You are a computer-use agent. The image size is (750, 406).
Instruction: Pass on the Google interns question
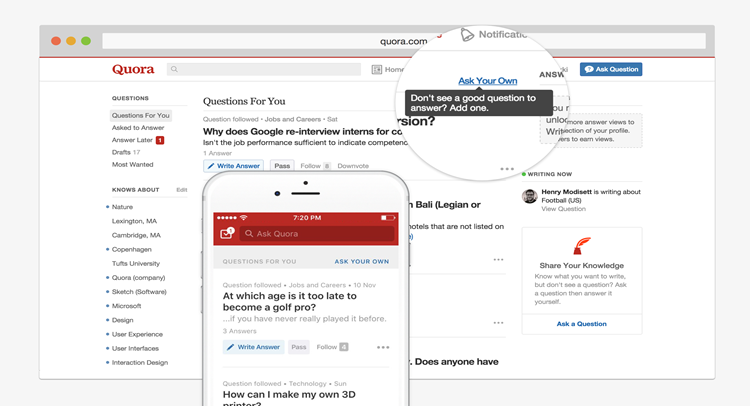pos(282,166)
